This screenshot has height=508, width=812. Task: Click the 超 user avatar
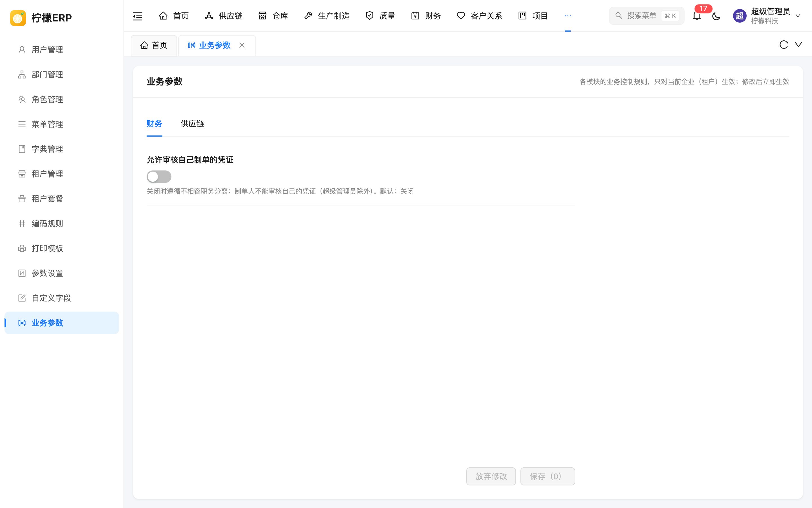(x=740, y=16)
